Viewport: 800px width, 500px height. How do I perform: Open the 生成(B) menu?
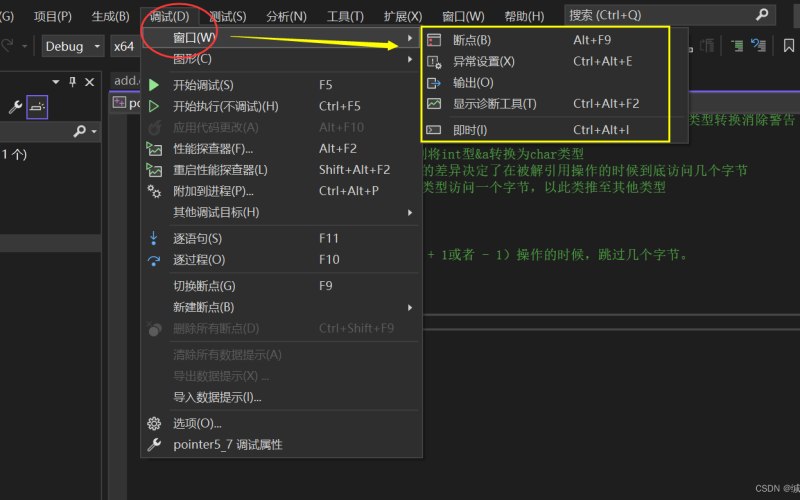110,16
